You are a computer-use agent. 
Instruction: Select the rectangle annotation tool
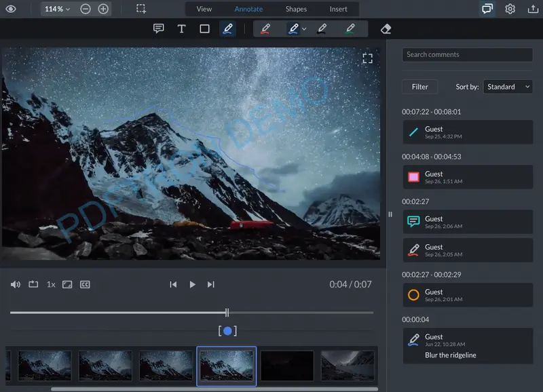(206, 28)
